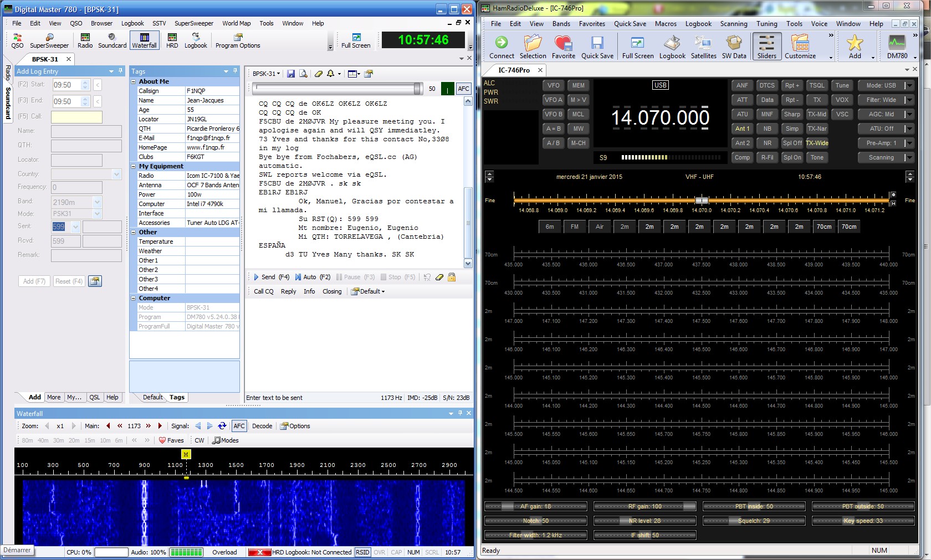Open Logbook from DM780 toolbar
This screenshot has height=560, width=931.
[x=196, y=41]
